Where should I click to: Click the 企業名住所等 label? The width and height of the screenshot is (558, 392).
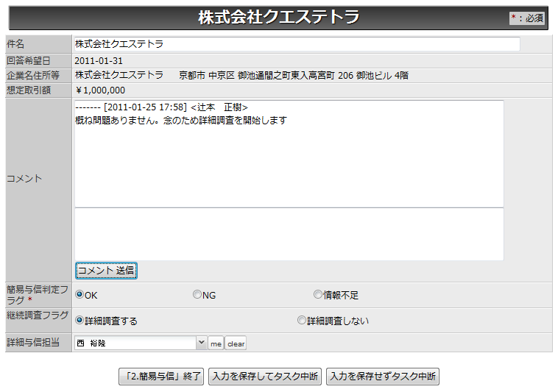32,75
